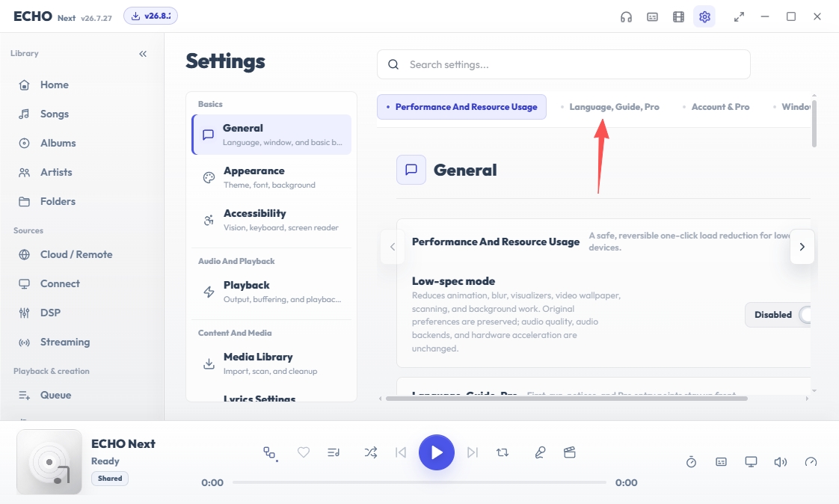
Task: Select the Appearance settings category
Action: tap(271, 177)
